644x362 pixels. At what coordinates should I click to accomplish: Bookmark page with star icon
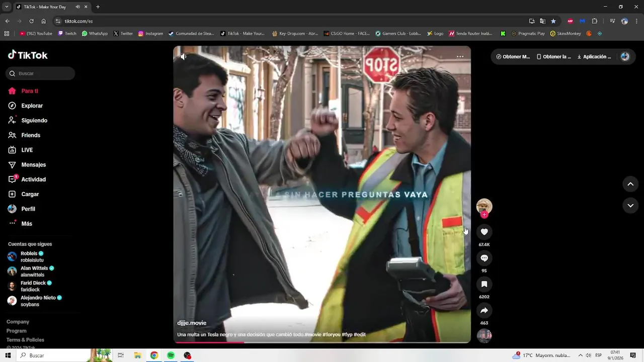pos(553,21)
